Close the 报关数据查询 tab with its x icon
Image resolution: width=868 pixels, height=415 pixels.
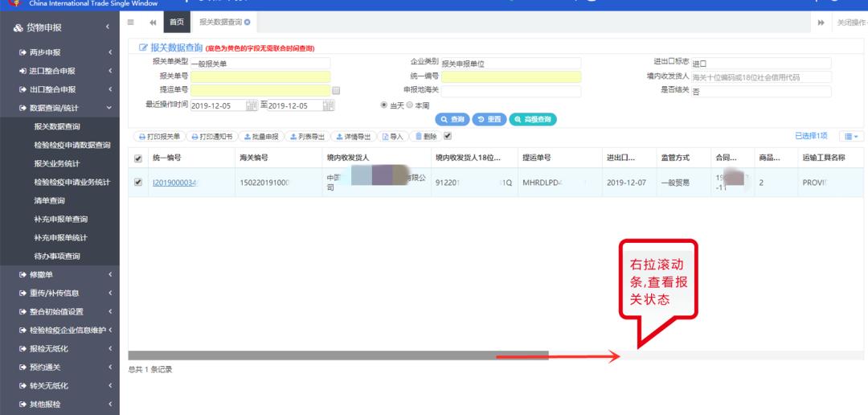(248, 23)
